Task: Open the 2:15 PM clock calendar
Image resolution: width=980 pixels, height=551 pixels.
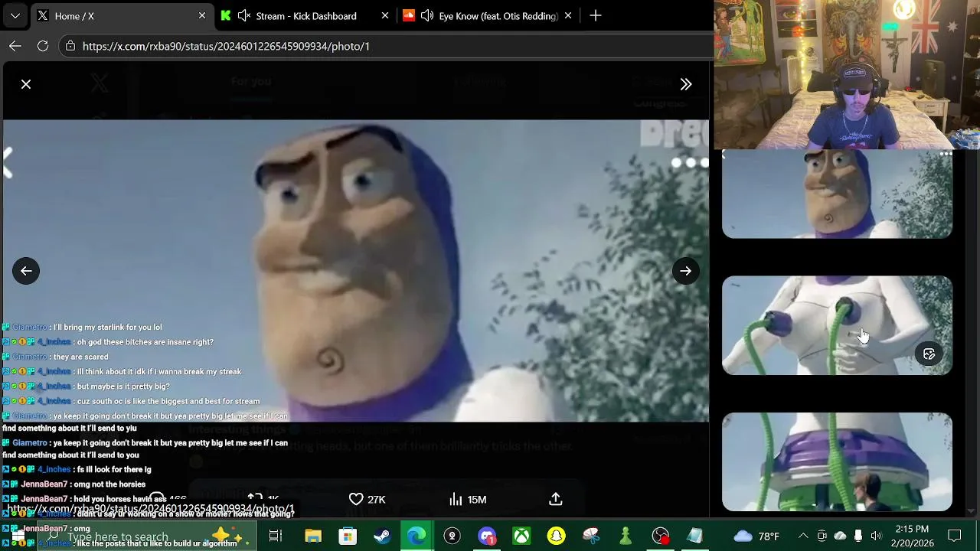Action: (911, 536)
